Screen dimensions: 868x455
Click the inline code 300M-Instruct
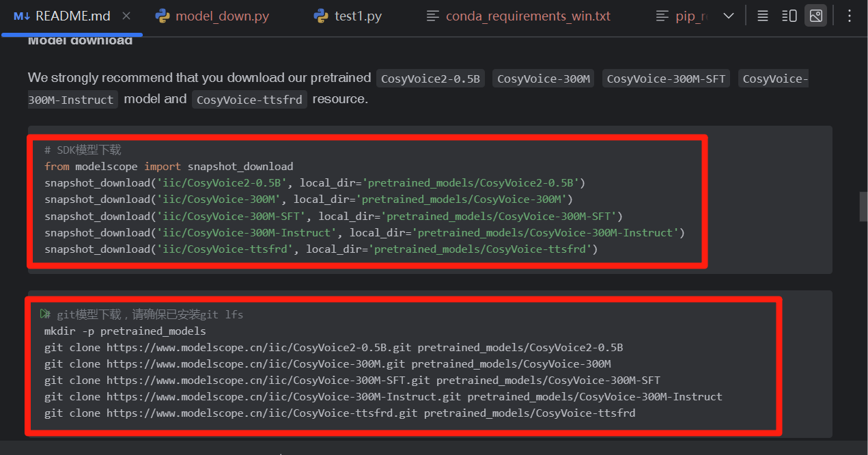[x=71, y=100]
